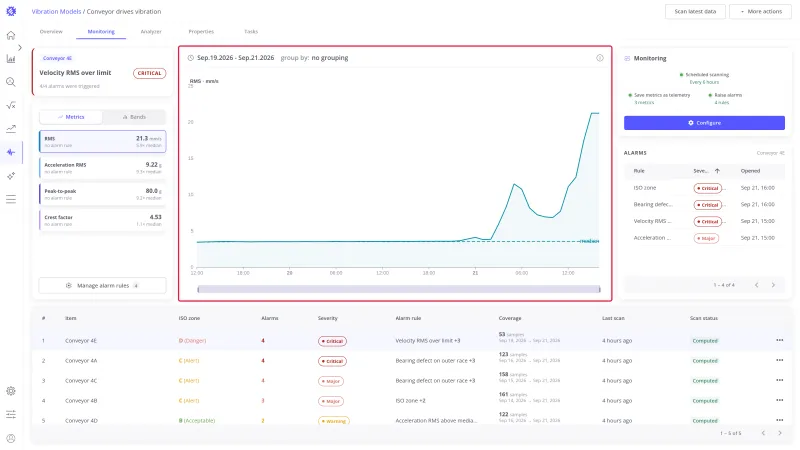Screen dimensions: 800x450
Task: Select the Acceleration RMS metric card
Action: pyautogui.click(x=103, y=168)
